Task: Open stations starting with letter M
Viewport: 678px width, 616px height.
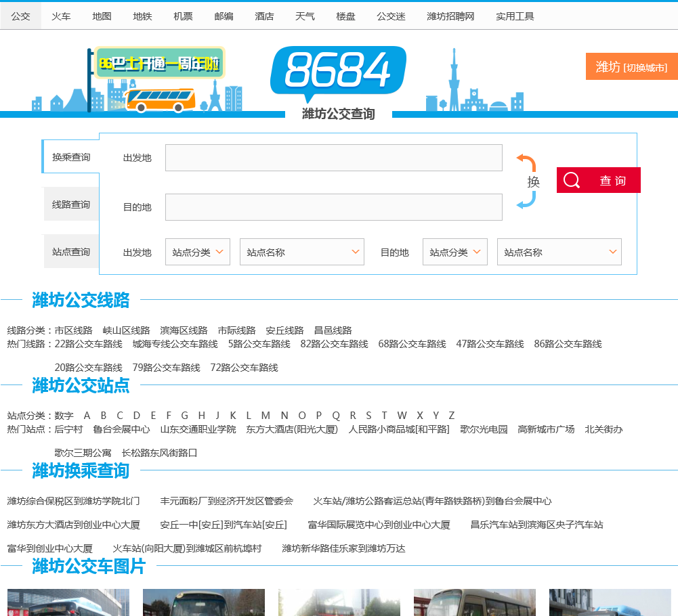Action: pyautogui.click(x=266, y=416)
